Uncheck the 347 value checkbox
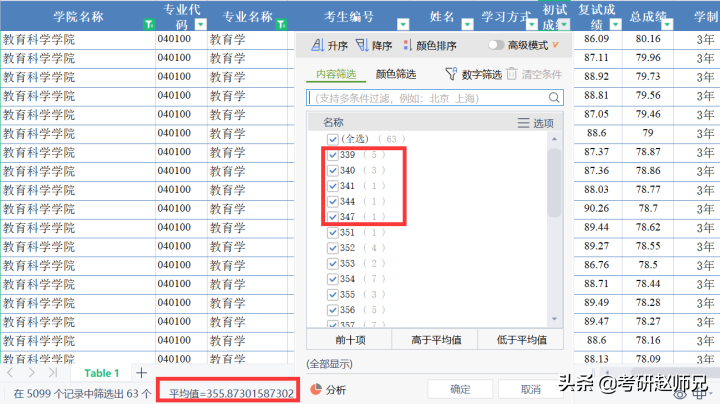The image size is (720, 404). (x=333, y=217)
